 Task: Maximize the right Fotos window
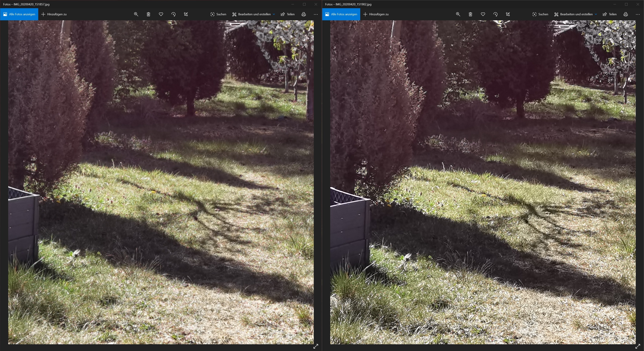click(x=626, y=4)
